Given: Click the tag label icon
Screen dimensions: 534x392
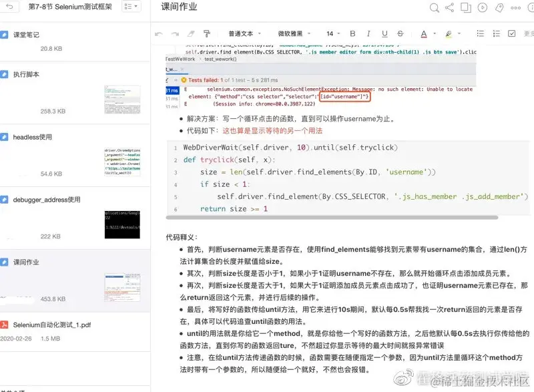Looking at the screenshot, I should [x=499, y=7].
